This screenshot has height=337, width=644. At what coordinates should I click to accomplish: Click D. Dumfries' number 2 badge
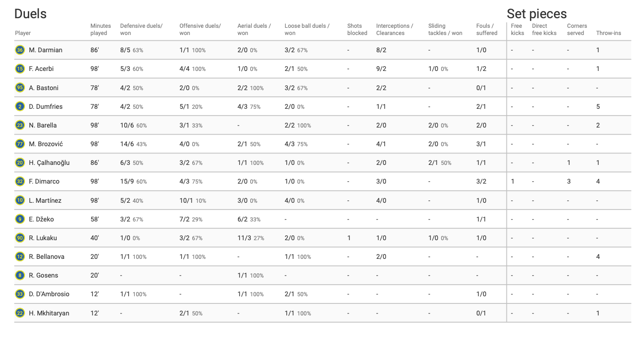coord(20,106)
